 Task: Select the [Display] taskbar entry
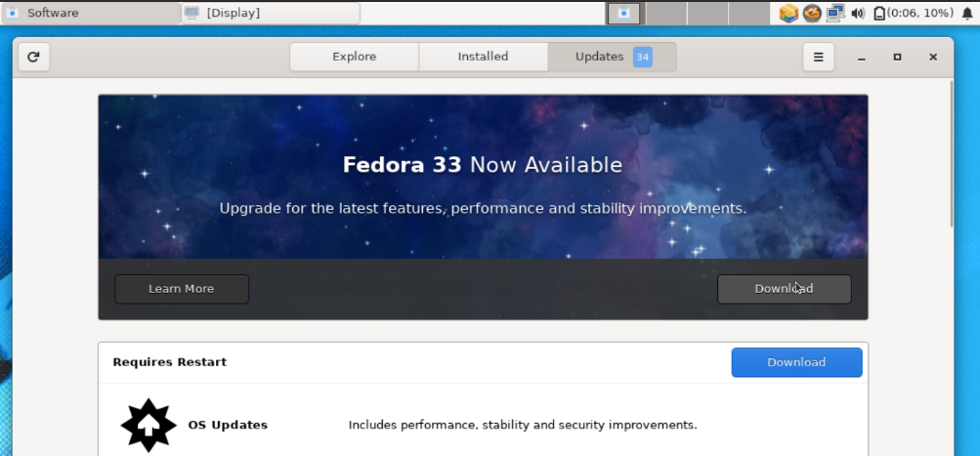(271, 13)
